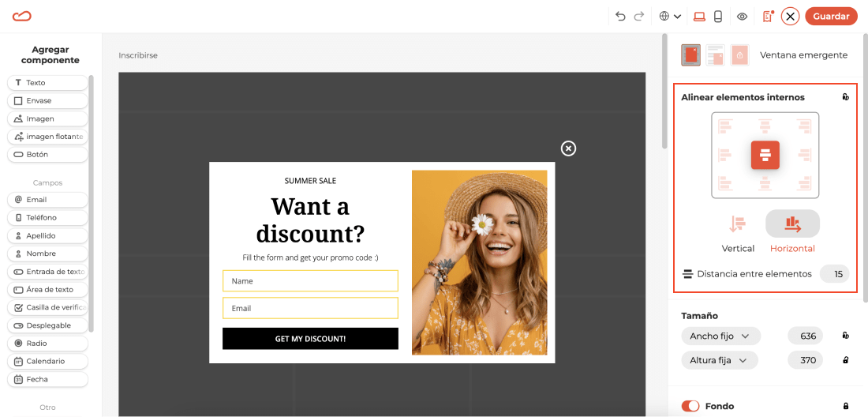This screenshot has height=417, width=868.
Task: Select center alignment icon in grid
Action: [x=765, y=155]
